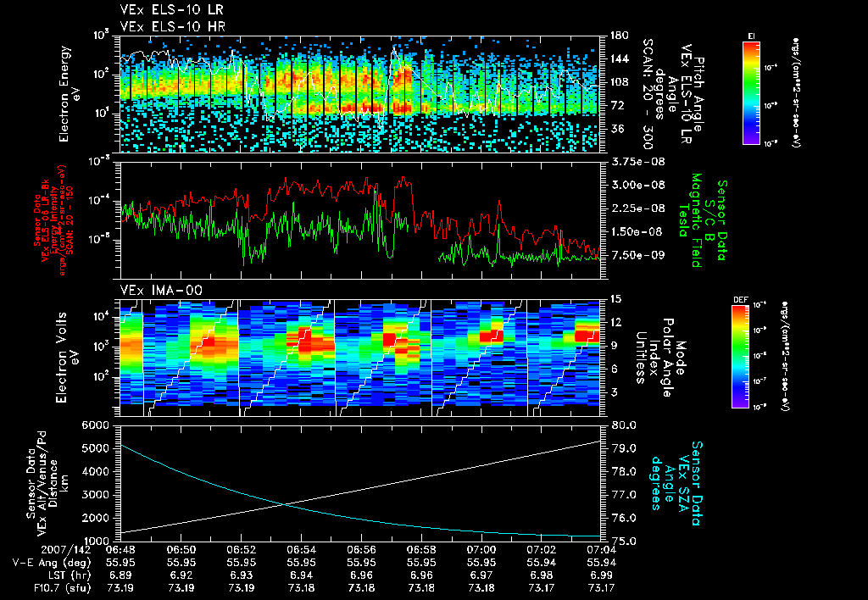Viewport: 868px width, 600px height.
Task: Click the 'V-E Ang (deg)' row label
Action: (x=51, y=563)
